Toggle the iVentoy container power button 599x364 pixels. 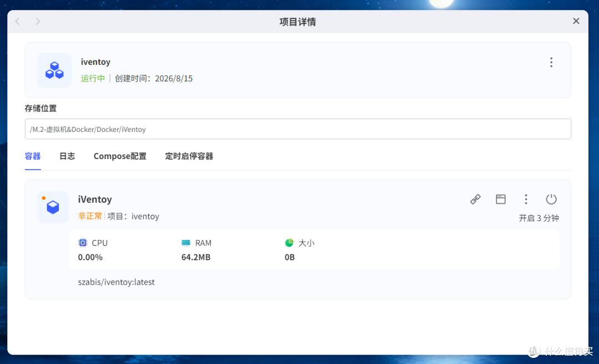[x=551, y=199]
